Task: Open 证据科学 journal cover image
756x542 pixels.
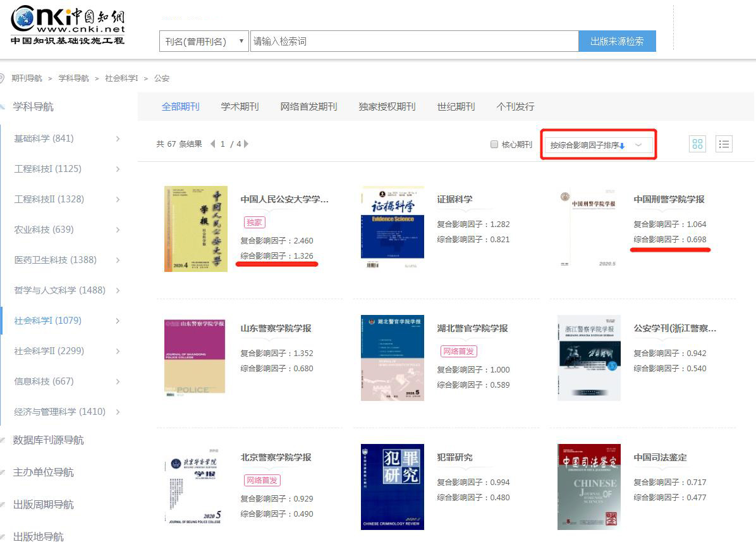Action: [393, 229]
